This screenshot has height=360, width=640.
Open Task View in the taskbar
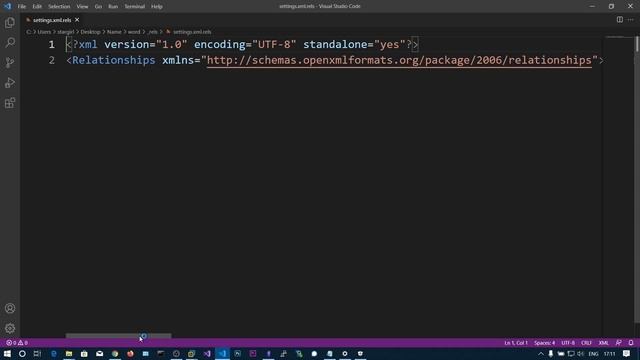click(37, 353)
